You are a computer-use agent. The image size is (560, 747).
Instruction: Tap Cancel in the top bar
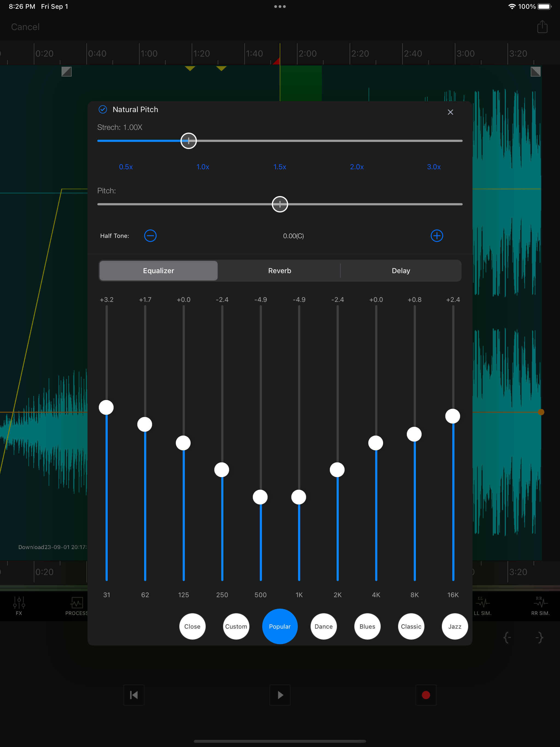pos(25,27)
